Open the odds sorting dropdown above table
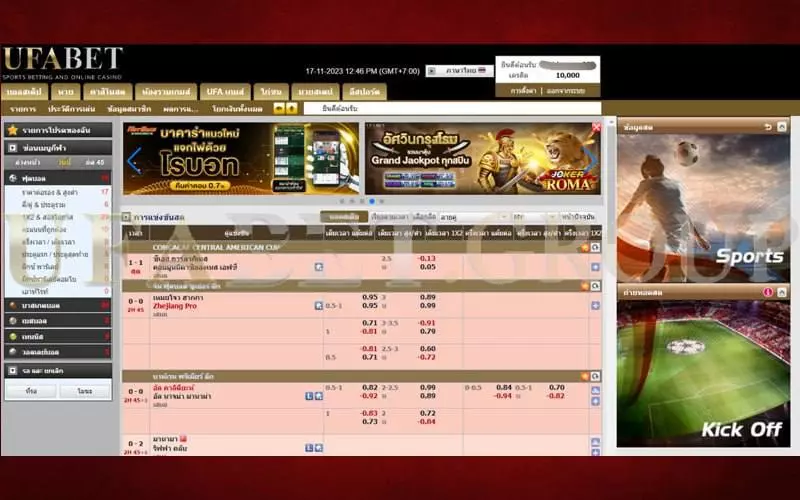This screenshot has height=500, width=800. 471,217
